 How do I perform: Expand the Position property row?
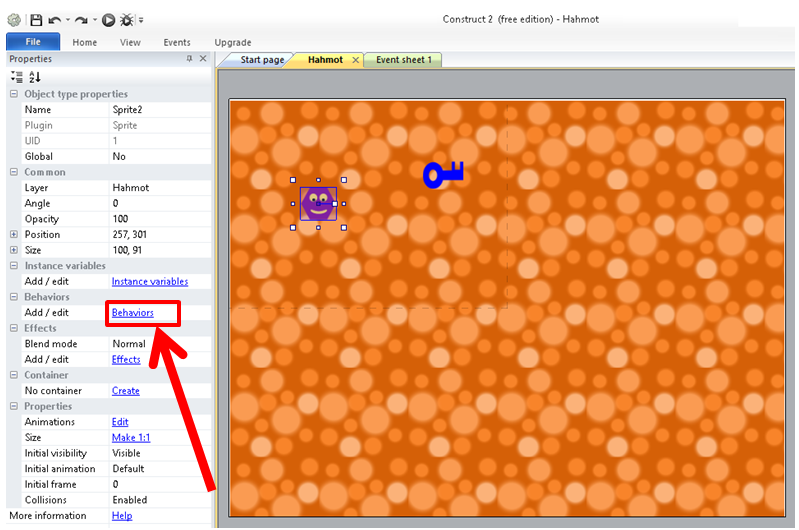(x=14, y=235)
